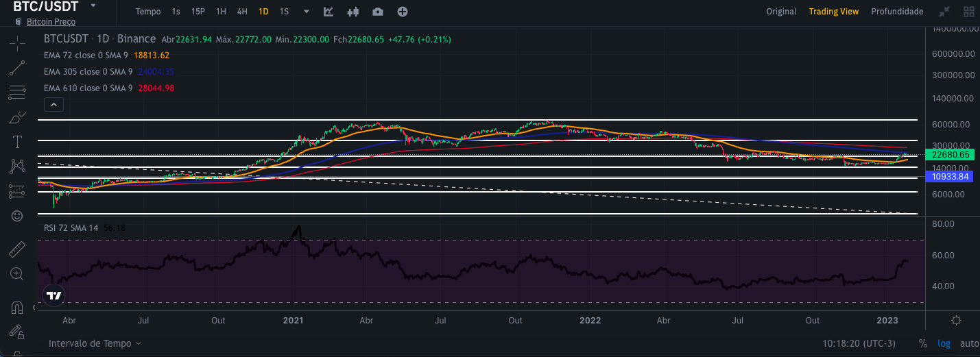Collapse the indicator legend
This screenshot has width=980, height=357.
(53, 105)
